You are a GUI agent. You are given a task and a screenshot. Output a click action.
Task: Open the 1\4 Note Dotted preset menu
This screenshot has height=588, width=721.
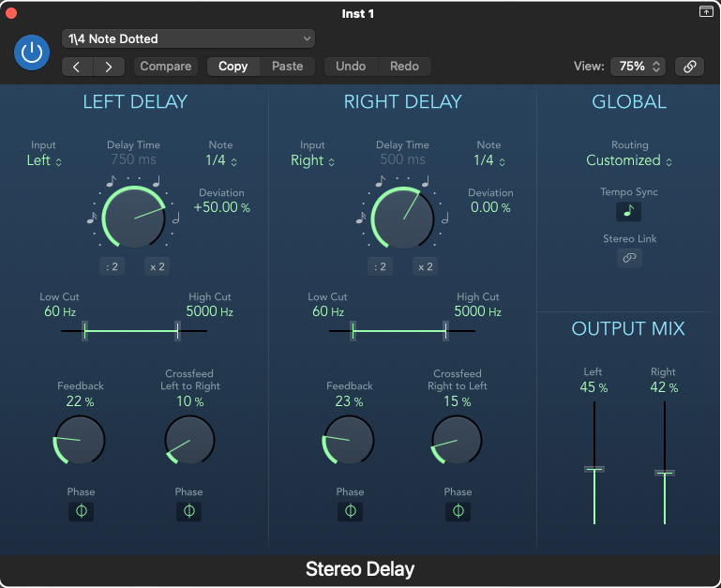188,38
